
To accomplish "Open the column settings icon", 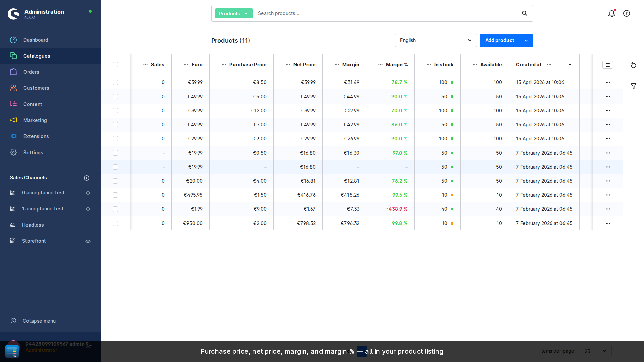I will [x=608, y=65].
